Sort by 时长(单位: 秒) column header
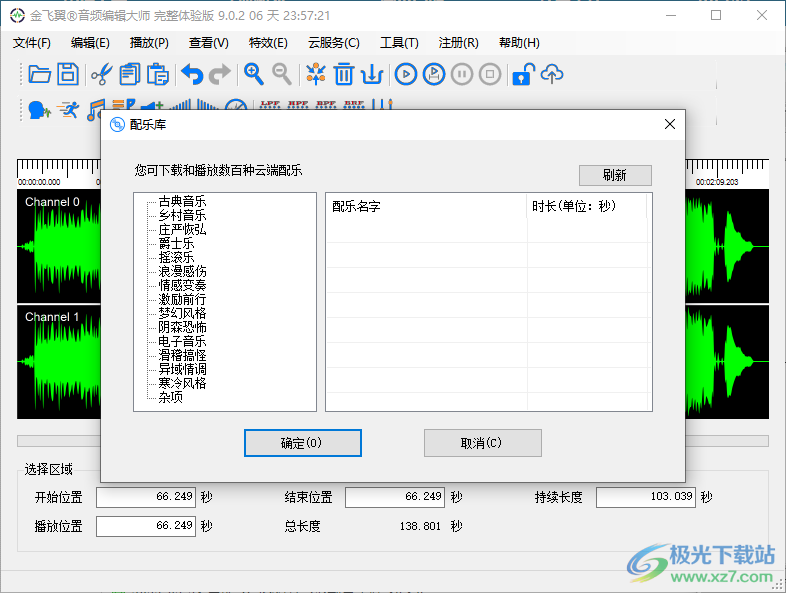This screenshot has height=593, width=786. [586, 206]
